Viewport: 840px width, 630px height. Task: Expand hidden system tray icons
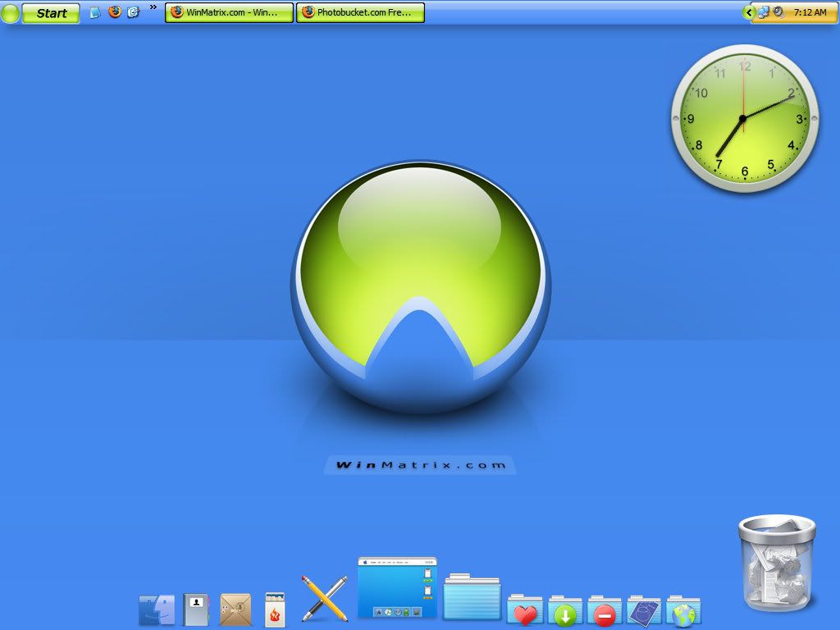pos(748,12)
